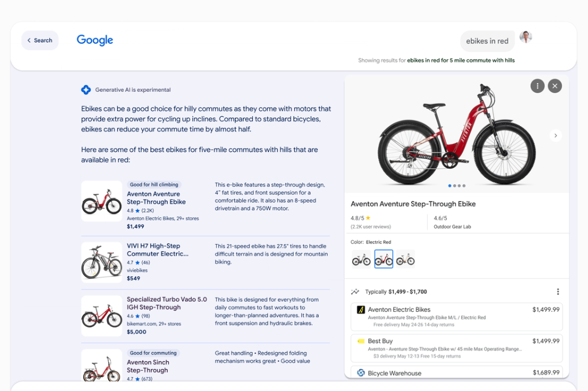Click the image carousel pagination dots

tap(457, 186)
